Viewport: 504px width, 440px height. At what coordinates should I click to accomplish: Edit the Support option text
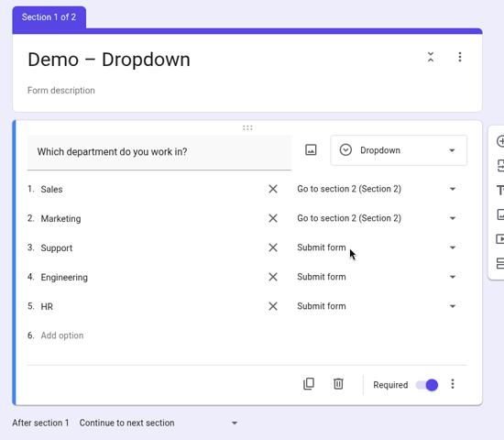57,248
